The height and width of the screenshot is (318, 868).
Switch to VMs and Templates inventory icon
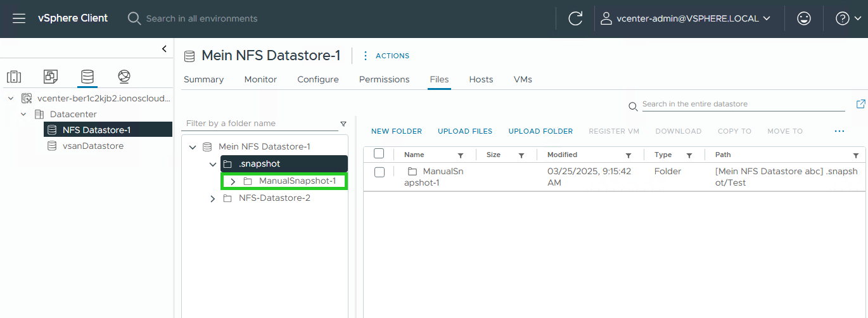(x=51, y=77)
